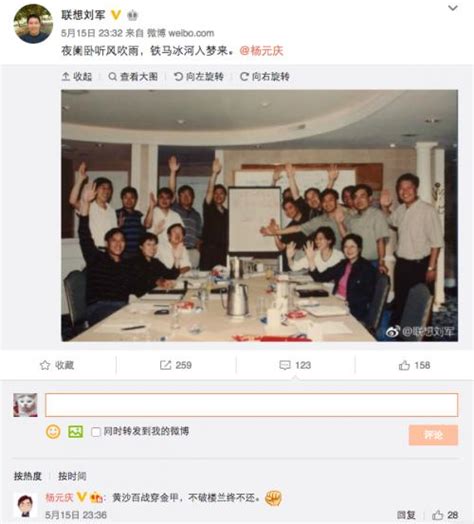Click inside the comment text box

point(251,405)
